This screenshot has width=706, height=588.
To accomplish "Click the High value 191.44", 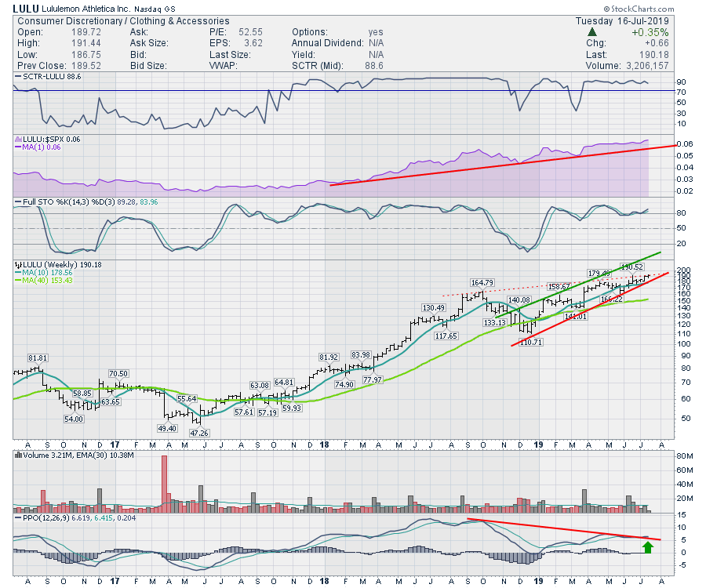I will 86,43.
